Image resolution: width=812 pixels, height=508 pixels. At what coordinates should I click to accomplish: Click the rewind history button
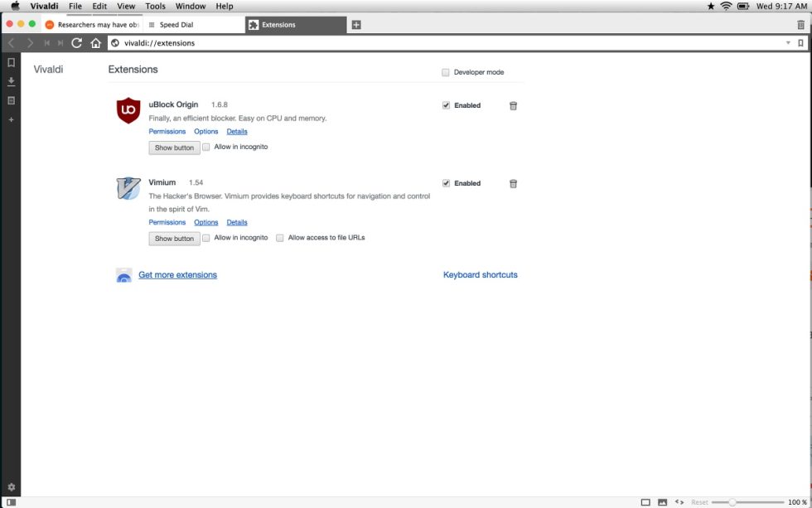46,43
